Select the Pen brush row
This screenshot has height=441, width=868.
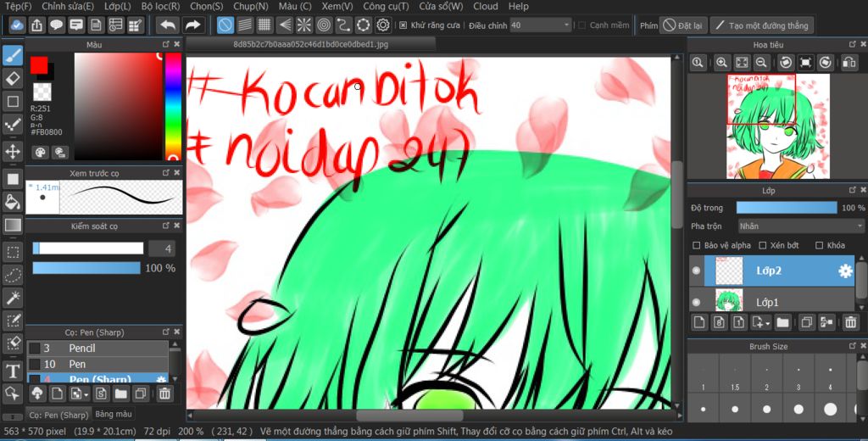[x=98, y=364]
